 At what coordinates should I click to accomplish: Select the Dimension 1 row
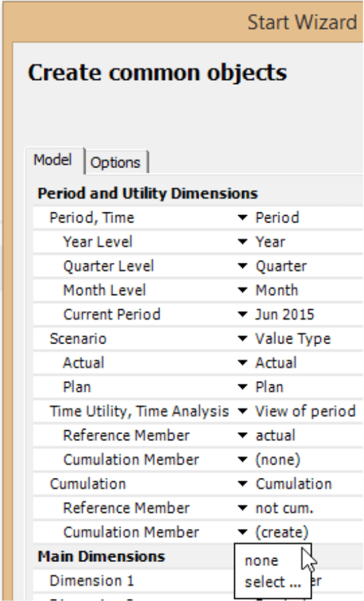tap(134, 580)
